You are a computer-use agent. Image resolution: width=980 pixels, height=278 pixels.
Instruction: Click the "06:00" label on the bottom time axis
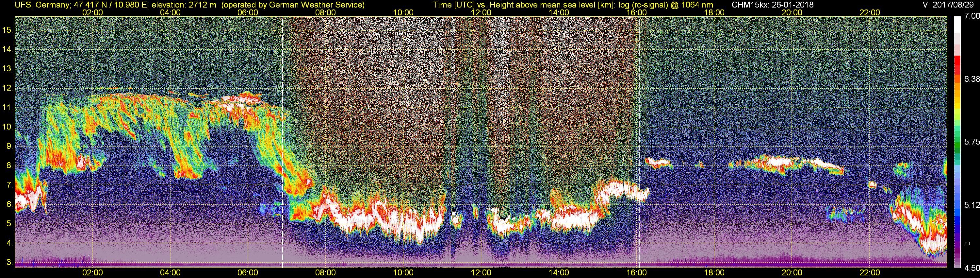pos(248,273)
